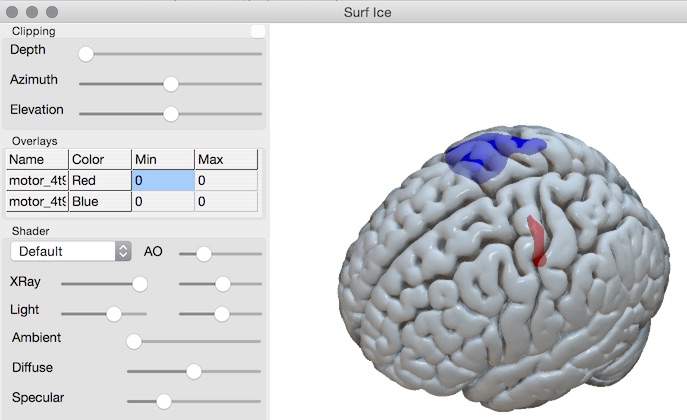The height and width of the screenshot is (420, 687).
Task: Click the Name column header in Overlays
Action: click(37, 159)
